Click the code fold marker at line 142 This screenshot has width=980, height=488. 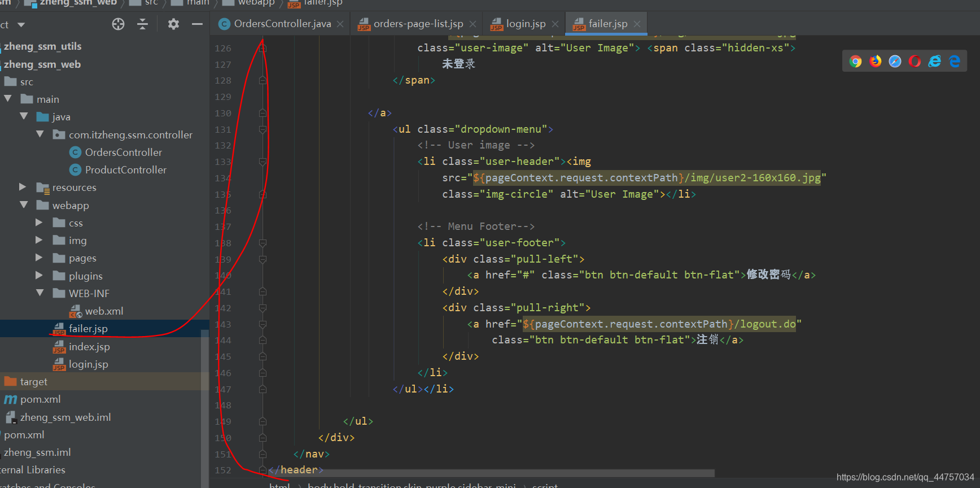[x=262, y=308]
